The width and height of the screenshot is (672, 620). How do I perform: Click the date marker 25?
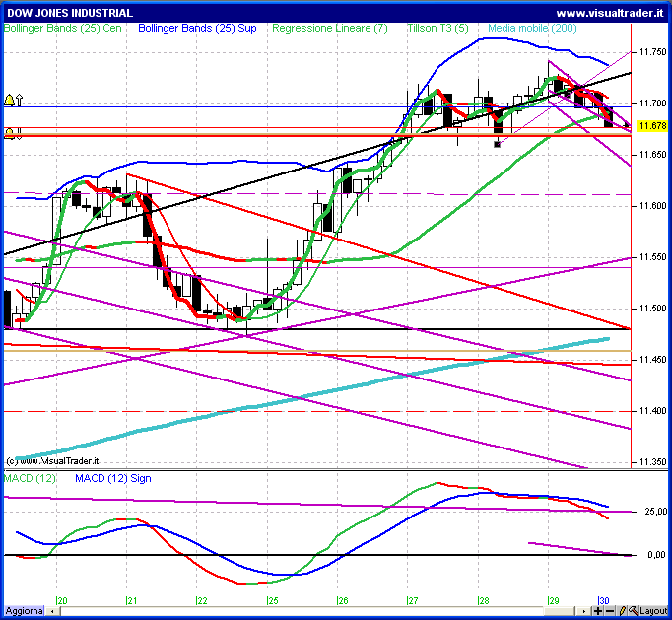273,600
